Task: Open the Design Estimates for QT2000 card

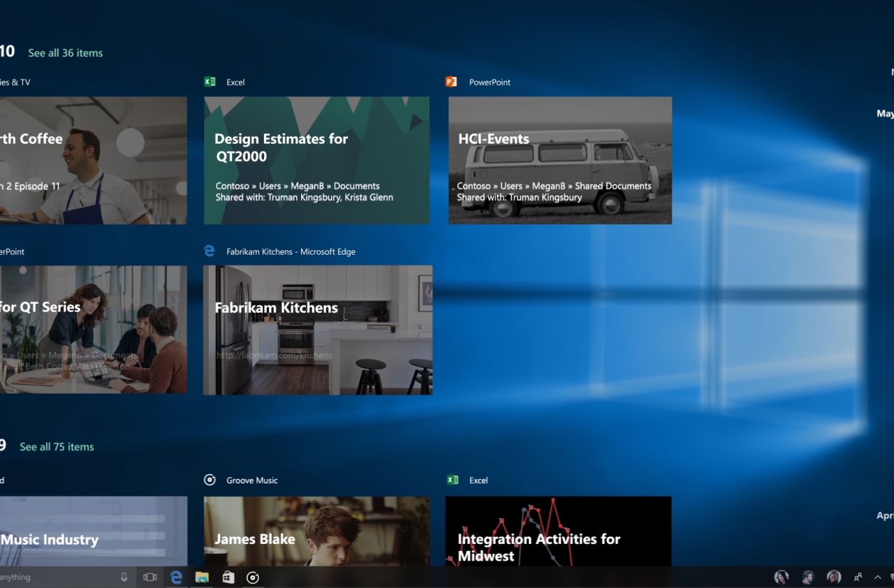Action: tap(317, 161)
